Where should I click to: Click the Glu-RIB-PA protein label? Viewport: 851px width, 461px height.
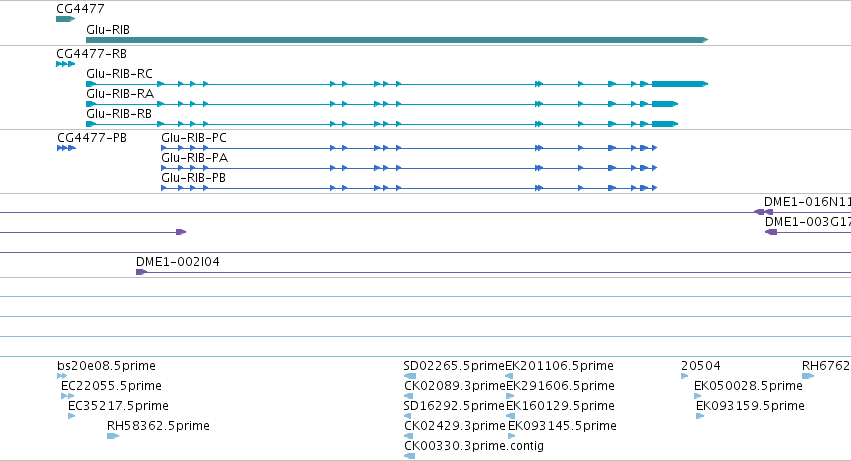click(x=194, y=158)
